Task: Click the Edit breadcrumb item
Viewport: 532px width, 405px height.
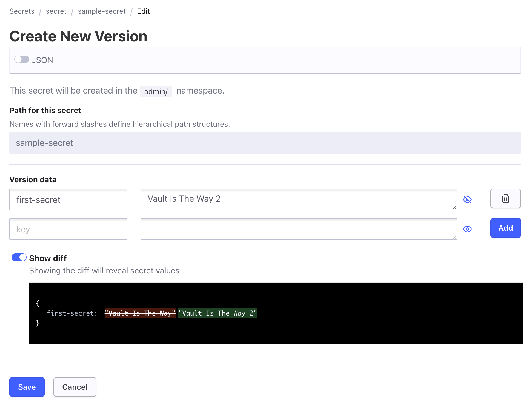Action: (143, 11)
